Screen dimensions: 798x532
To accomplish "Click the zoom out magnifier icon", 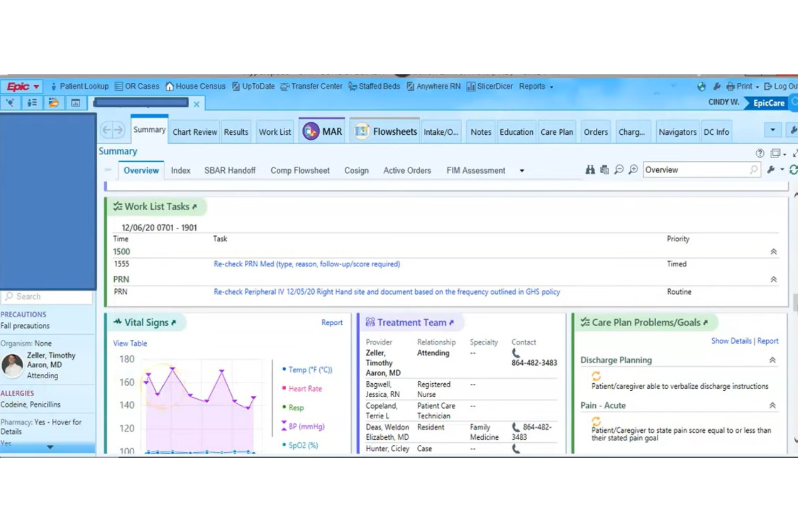I will (x=619, y=170).
